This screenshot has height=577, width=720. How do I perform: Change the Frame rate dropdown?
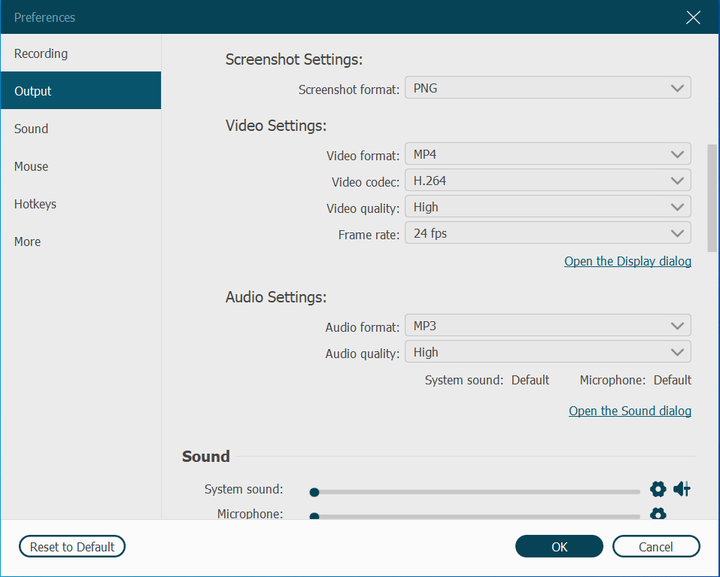point(547,233)
